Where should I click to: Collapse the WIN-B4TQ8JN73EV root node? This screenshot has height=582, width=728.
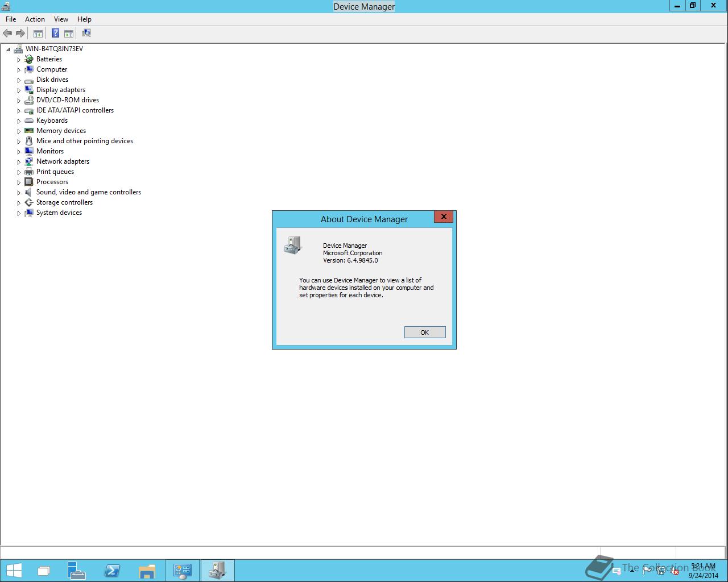tap(8, 49)
